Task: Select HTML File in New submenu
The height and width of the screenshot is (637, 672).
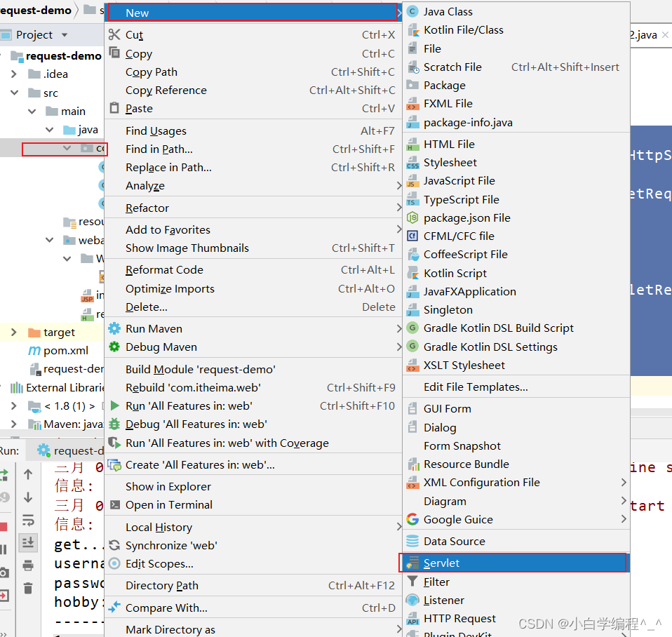Action: (516, 144)
